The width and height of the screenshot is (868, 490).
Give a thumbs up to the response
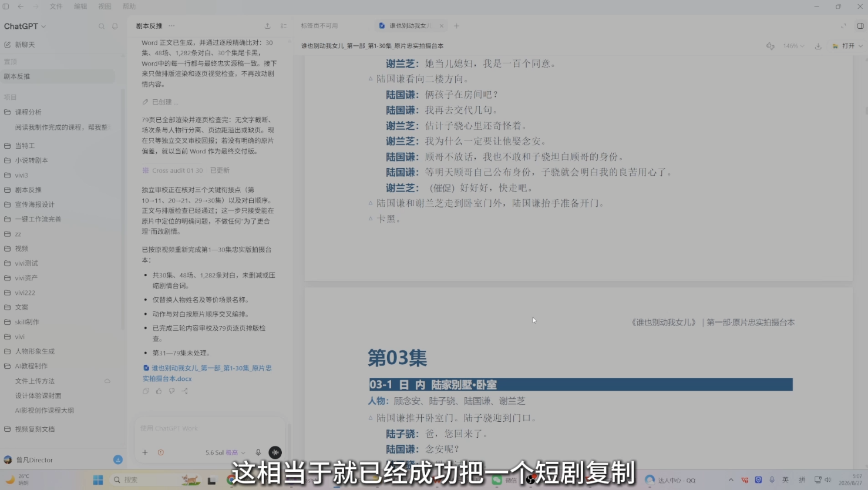[x=159, y=391]
